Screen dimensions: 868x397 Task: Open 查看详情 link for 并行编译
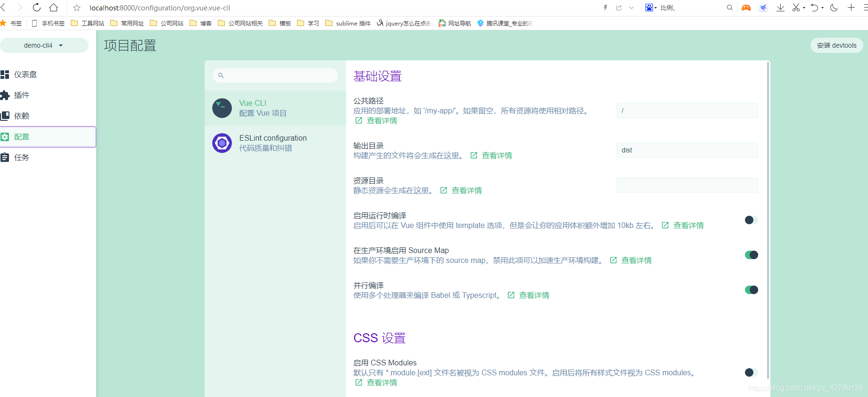pos(529,296)
